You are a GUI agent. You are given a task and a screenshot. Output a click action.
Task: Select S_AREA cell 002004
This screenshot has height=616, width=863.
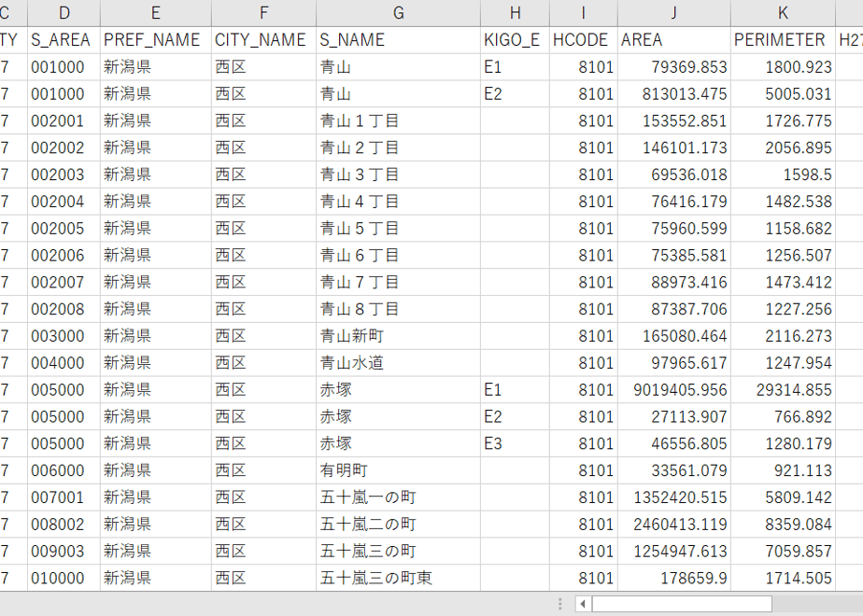pyautogui.click(x=64, y=202)
